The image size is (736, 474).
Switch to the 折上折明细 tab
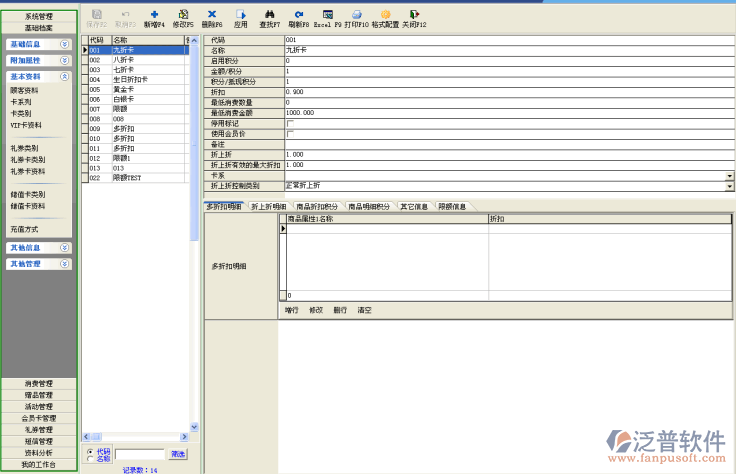[268, 207]
